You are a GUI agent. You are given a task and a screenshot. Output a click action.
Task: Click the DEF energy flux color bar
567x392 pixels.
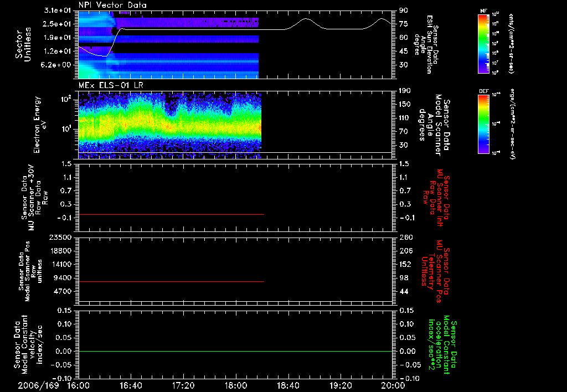484,124
